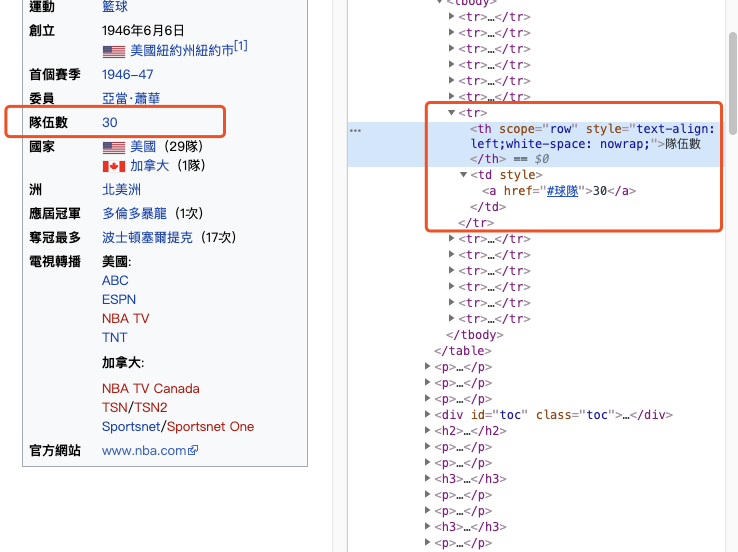Click the 奪冠最多 row header
This screenshot has height=552, width=738.
[x=55, y=238]
